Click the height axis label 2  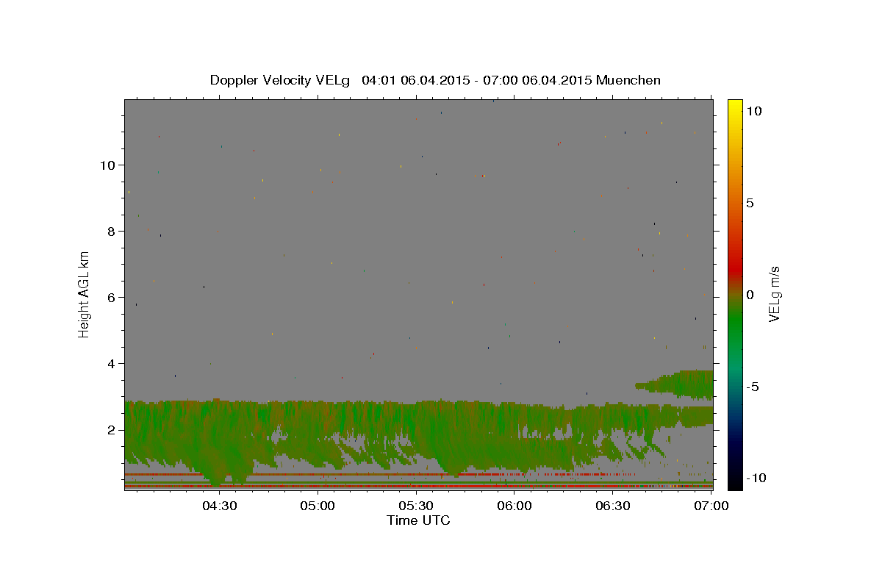[x=111, y=430]
